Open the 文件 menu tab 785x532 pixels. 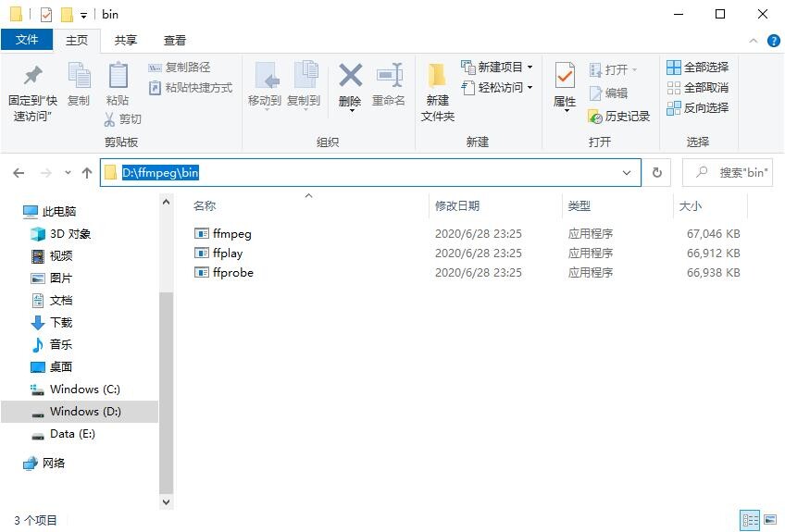(27, 41)
